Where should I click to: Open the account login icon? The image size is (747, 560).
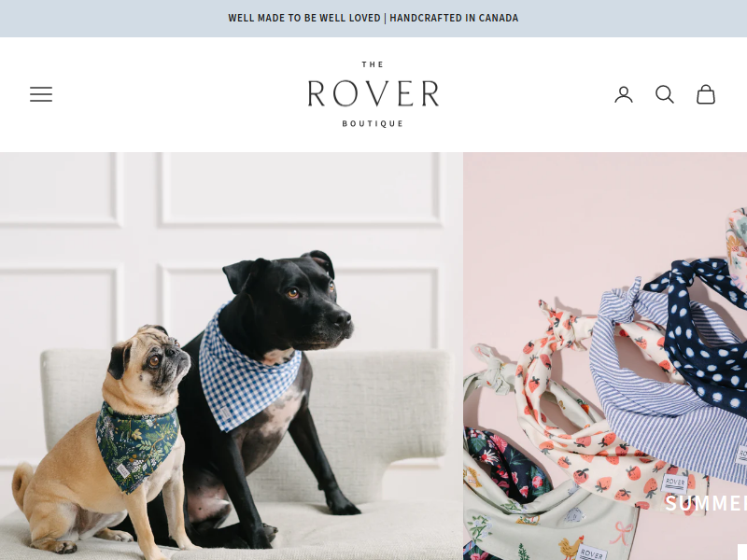(x=623, y=94)
